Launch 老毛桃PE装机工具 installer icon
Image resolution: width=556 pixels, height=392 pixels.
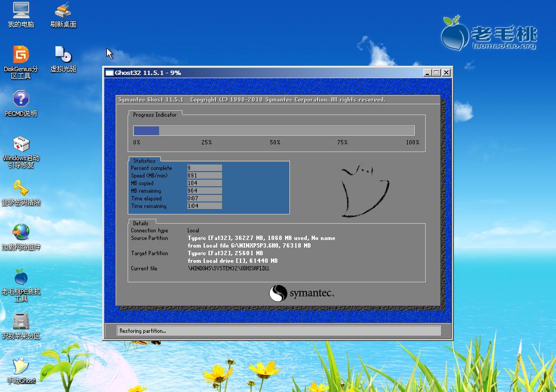[x=21, y=277]
